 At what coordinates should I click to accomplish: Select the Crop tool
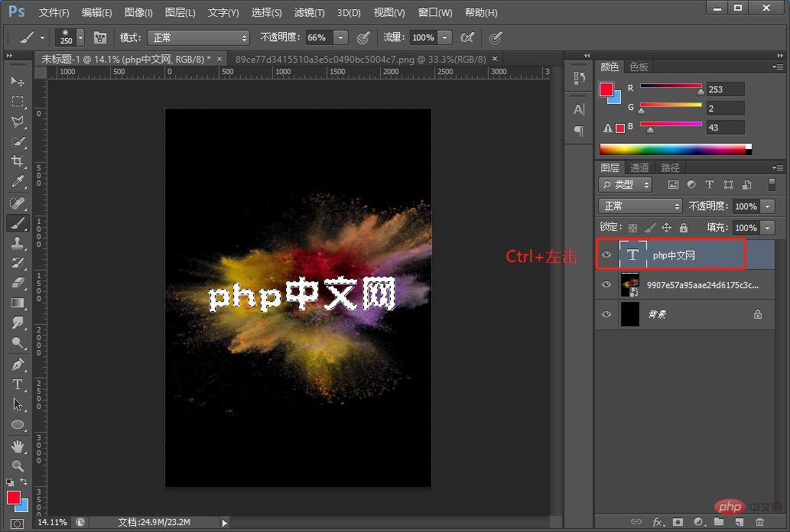point(18,161)
